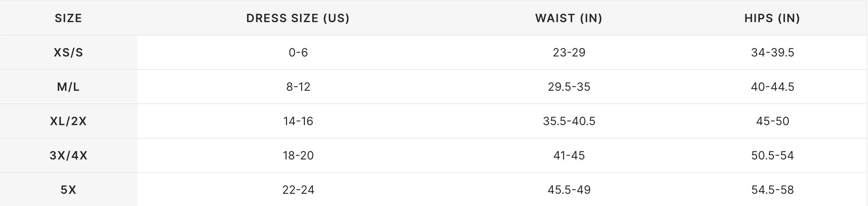Click the 23-29 waist measurement cell

tap(569, 52)
